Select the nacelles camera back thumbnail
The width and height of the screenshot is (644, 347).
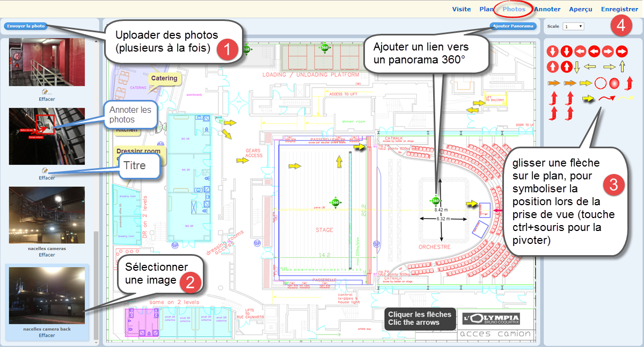pyautogui.click(x=47, y=295)
